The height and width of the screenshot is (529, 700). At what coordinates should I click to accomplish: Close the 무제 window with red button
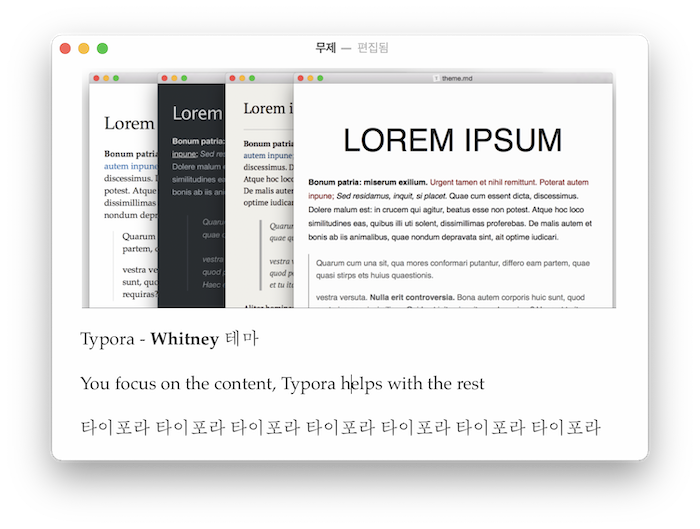coord(65,48)
